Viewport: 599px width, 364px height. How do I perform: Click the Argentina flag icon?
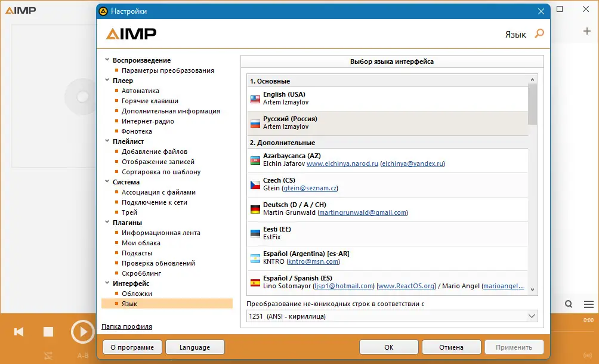pyautogui.click(x=255, y=258)
